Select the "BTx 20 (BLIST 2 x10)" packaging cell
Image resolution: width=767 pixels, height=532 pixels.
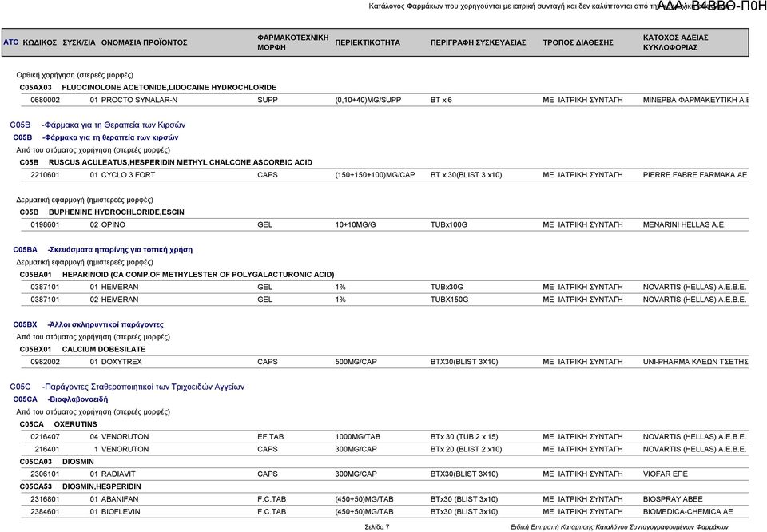pos(466,450)
